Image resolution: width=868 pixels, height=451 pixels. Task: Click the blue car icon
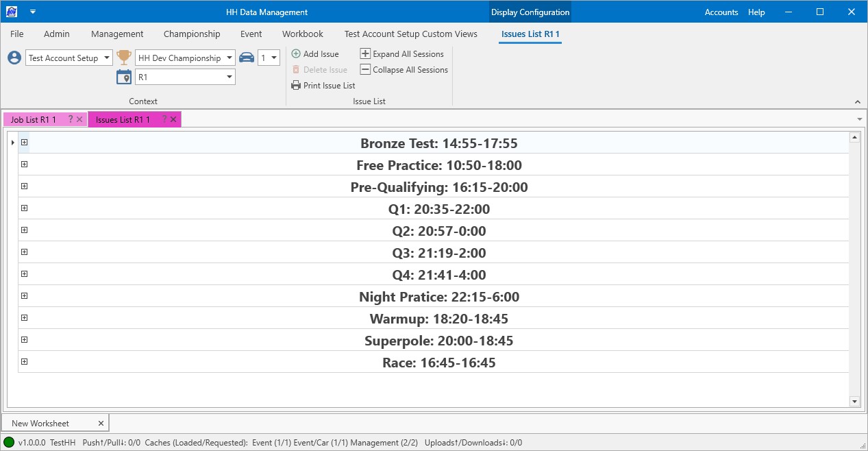point(247,58)
